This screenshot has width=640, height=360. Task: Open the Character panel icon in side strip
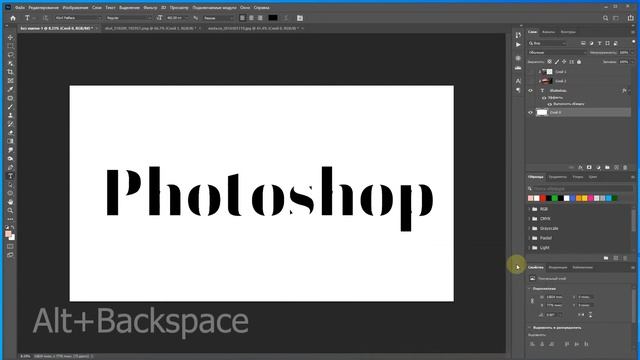[518, 81]
